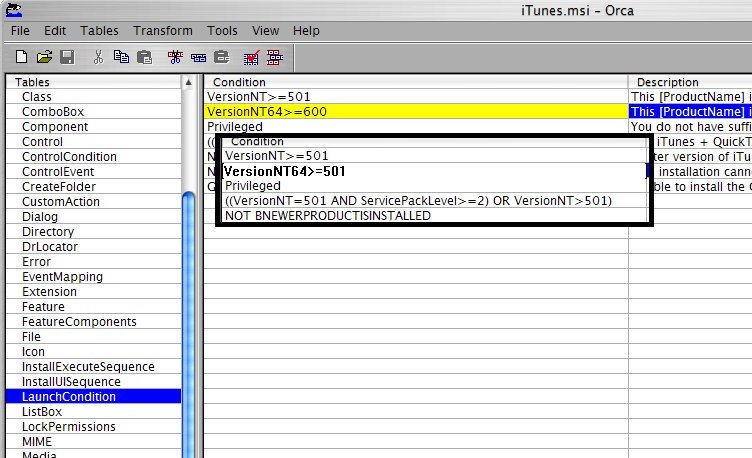Click the 'ble to install the' description cell
The height and width of the screenshot is (458, 752).
[x=703, y=187]
